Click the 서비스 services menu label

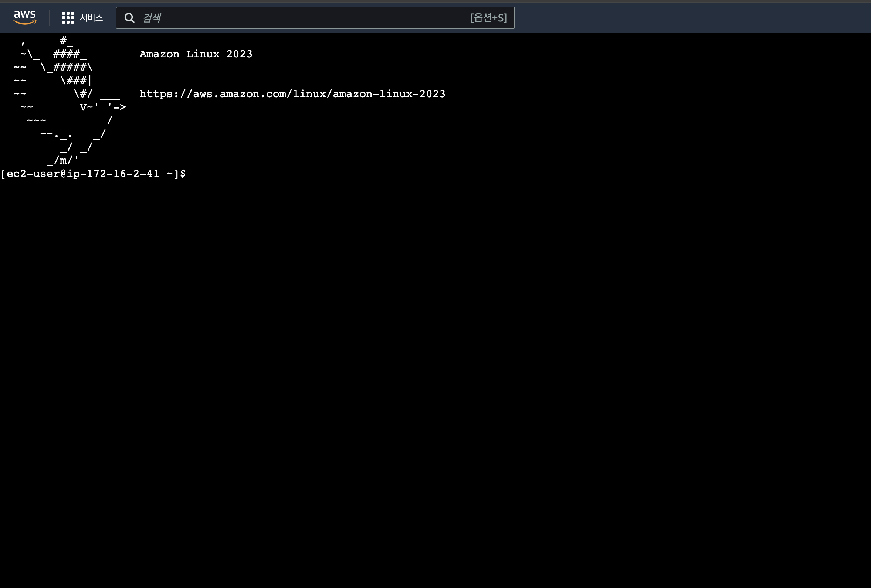click(x=91, y=18)
